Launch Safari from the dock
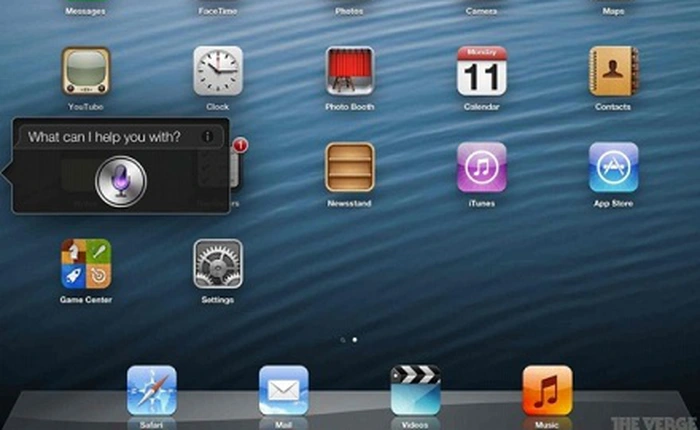The height and width of the screenshot is (430, 700). pyautogui.click(x=152, y=391)
